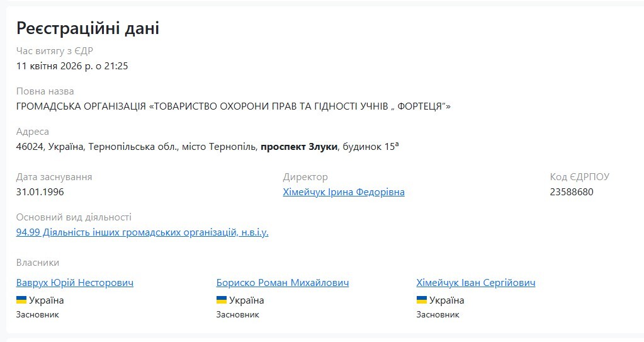Open the 94.99 activity type link

tap(142, 232)
